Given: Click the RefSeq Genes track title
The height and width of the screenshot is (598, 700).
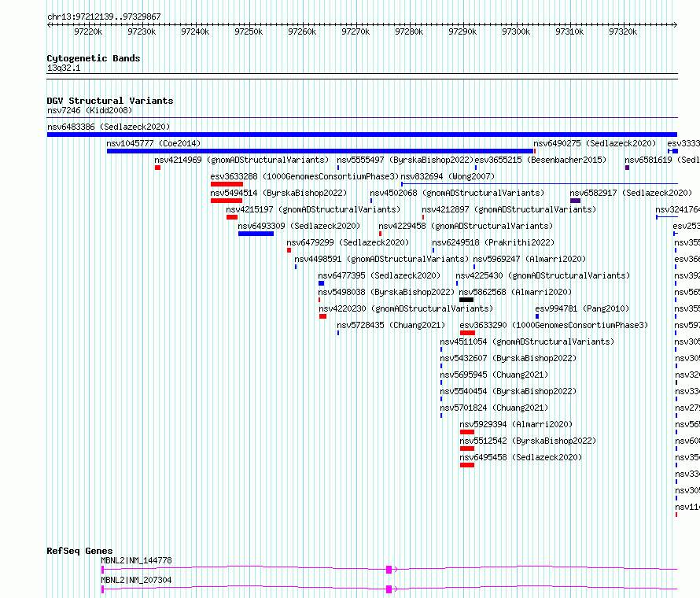Looking at the screenshot, I should point(80,551).
